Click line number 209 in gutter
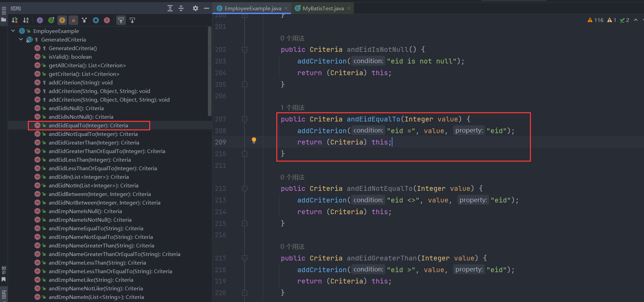This screenshot has width=644, height=302. 221,142
